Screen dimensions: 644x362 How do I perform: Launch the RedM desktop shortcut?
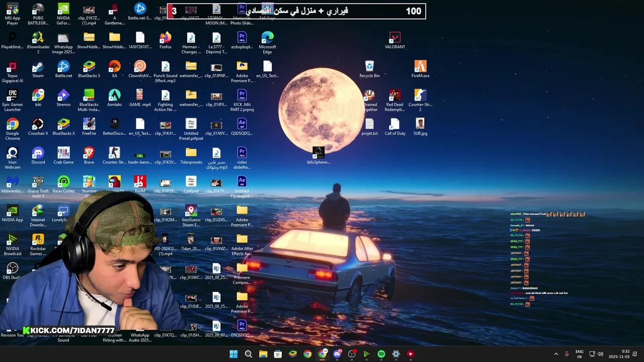click(140, 185)
